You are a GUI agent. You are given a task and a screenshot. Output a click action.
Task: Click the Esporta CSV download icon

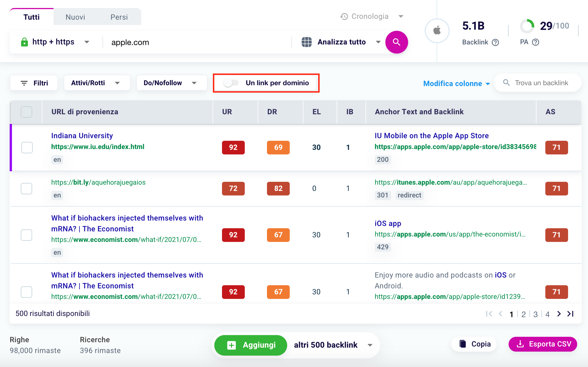(520, 344)
